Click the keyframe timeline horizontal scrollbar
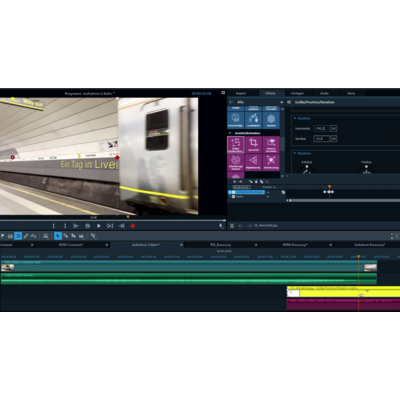400x400 pixels. click(344, 200)
